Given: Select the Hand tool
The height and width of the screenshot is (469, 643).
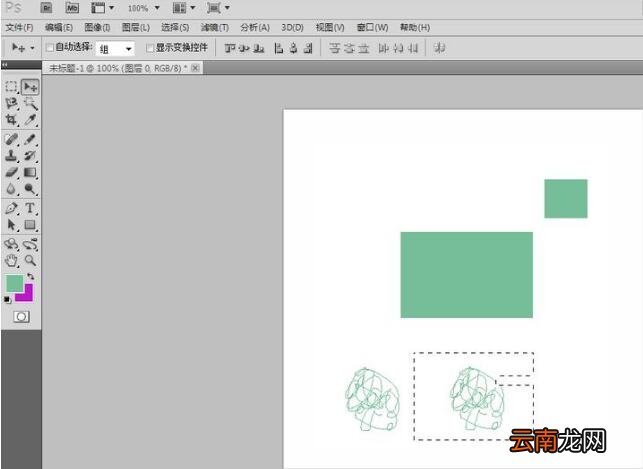Looking at the screenshot, I should 11,260.
